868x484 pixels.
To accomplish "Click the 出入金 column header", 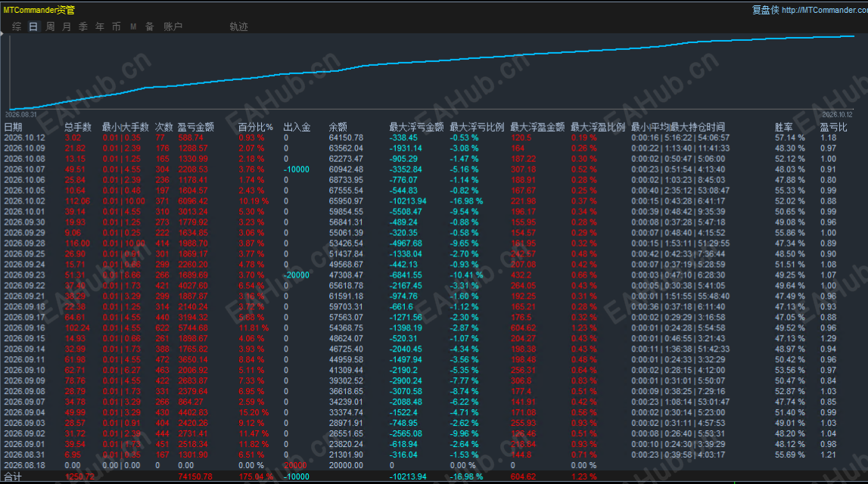I will click(x=297, y=127).
